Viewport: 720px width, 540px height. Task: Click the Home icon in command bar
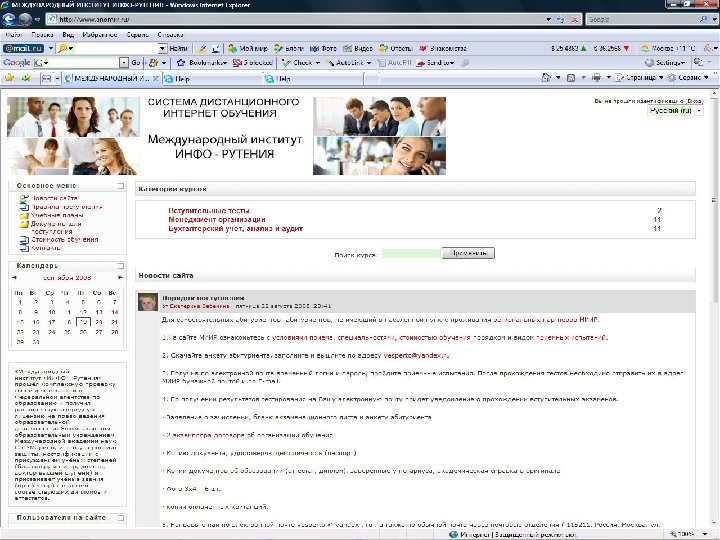[x=546, y=78]
